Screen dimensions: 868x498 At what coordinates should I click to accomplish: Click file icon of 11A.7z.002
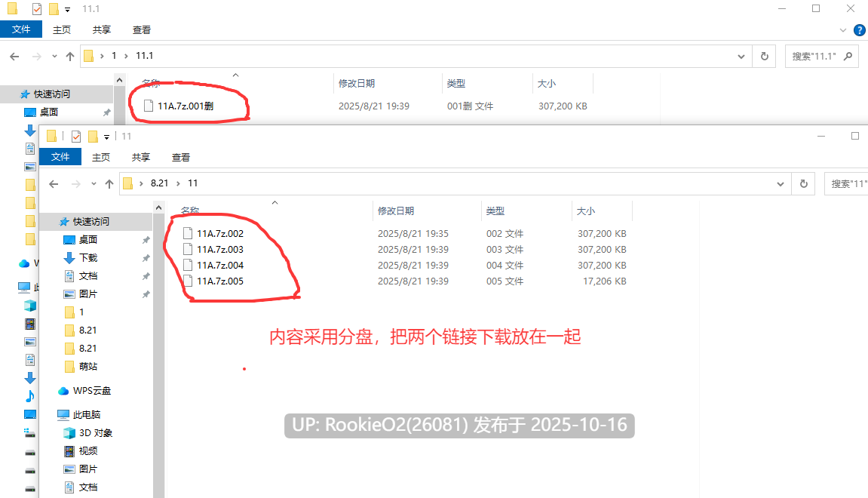(188, 233)
